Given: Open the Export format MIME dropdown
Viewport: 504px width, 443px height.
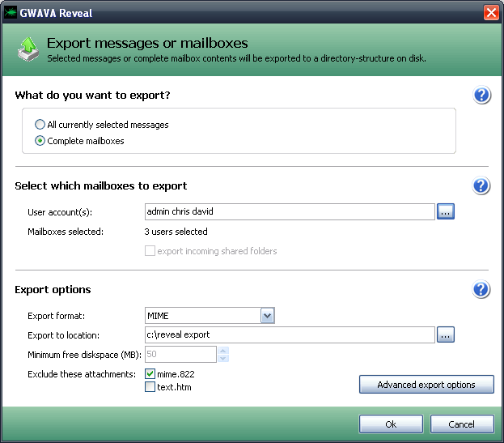Looking at the screenshot, I should [268, 316].
